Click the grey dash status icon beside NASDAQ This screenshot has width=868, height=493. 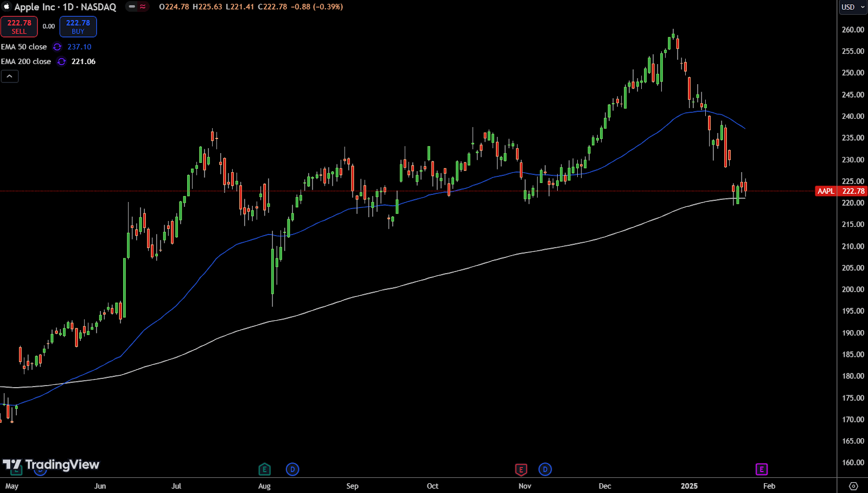(x=132, y=7)
